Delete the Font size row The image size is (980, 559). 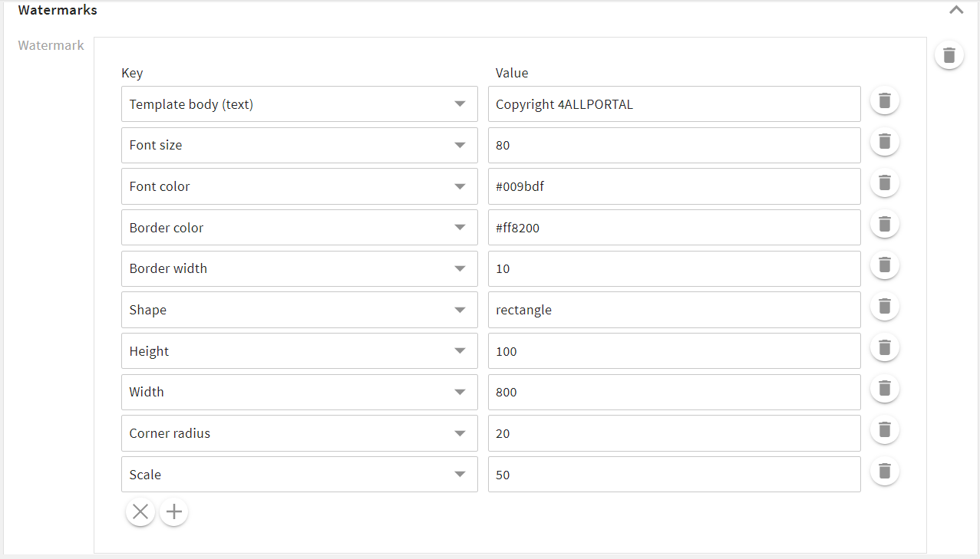884,142
